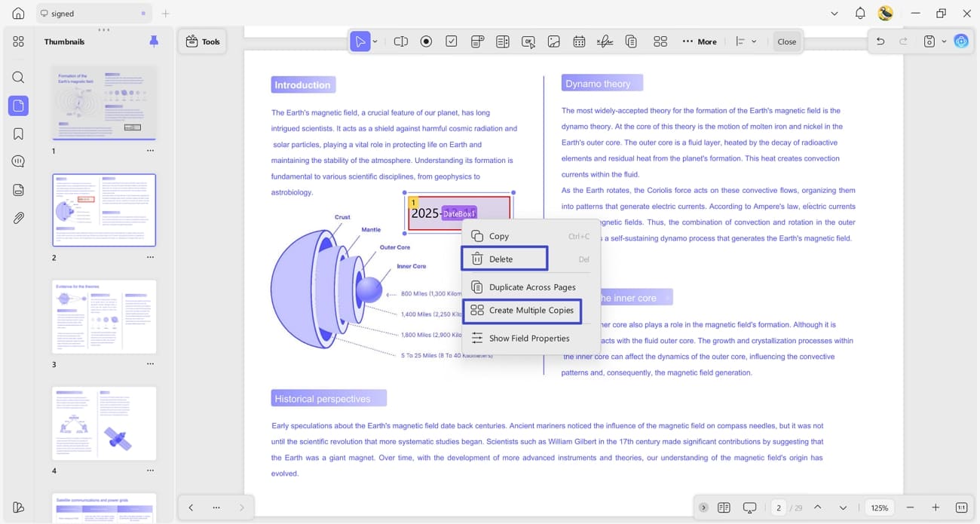Select page 1 thumbnail

[x=104, y=103]
